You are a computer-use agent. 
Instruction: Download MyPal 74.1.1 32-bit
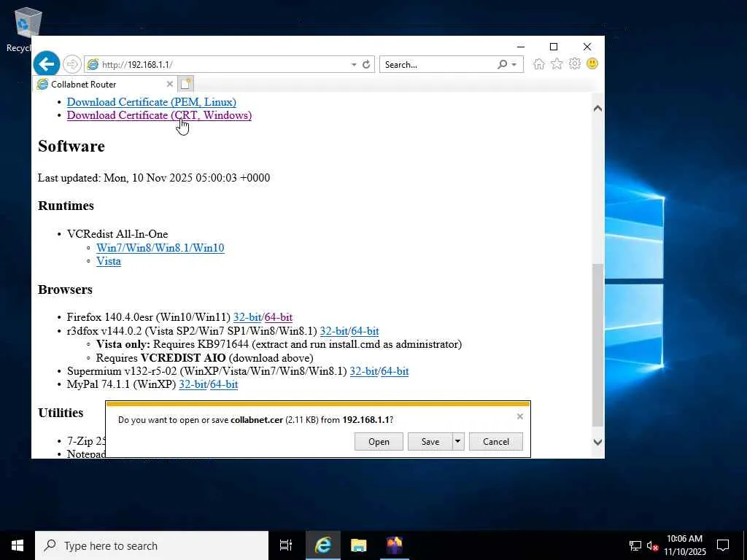tap(193, 384)
